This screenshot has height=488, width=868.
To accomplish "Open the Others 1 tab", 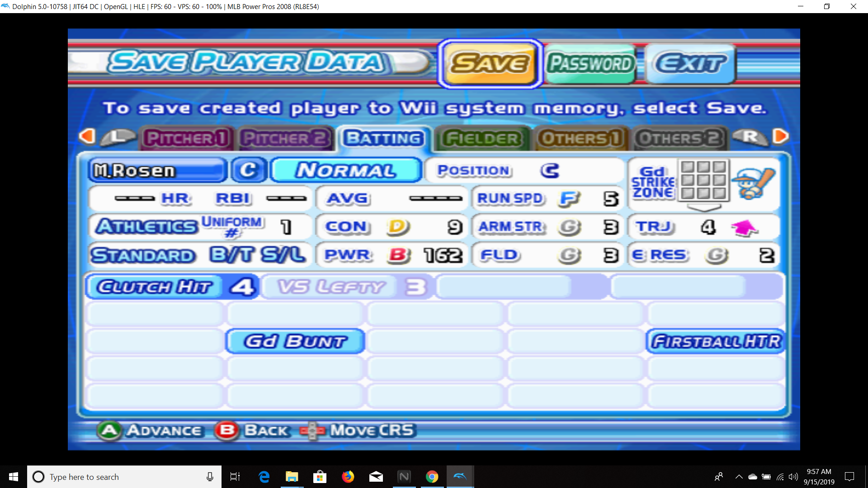I will tap(580, 138).
